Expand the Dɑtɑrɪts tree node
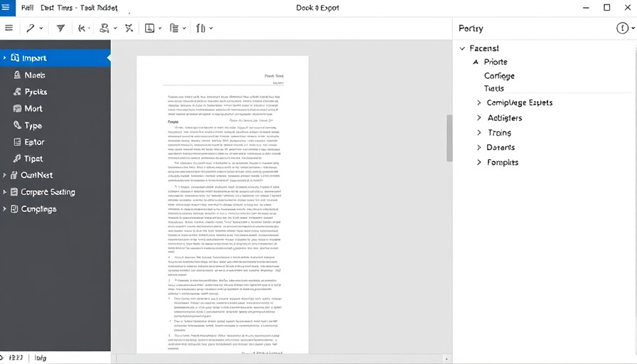 [x=479, y=147]
